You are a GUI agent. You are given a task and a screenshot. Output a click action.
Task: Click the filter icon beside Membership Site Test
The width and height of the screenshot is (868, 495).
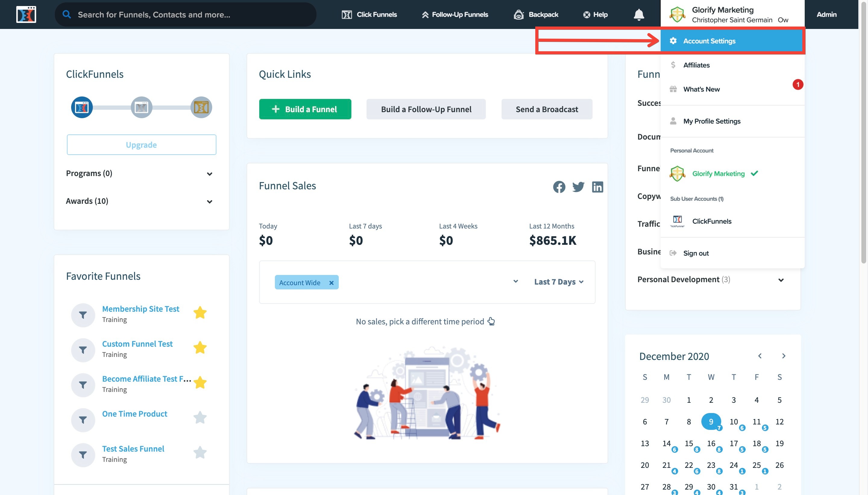83,314
